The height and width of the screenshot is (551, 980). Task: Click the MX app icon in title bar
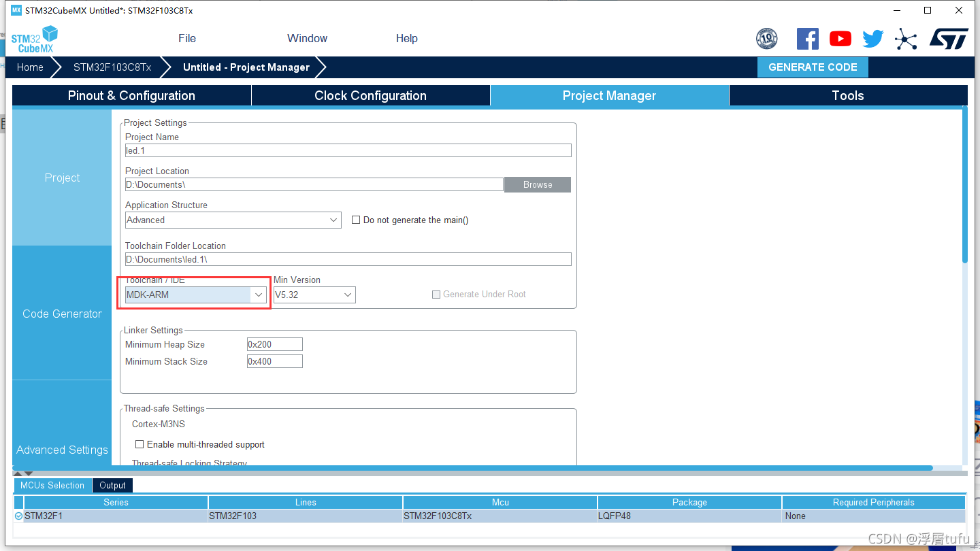[x=16, y=10]
